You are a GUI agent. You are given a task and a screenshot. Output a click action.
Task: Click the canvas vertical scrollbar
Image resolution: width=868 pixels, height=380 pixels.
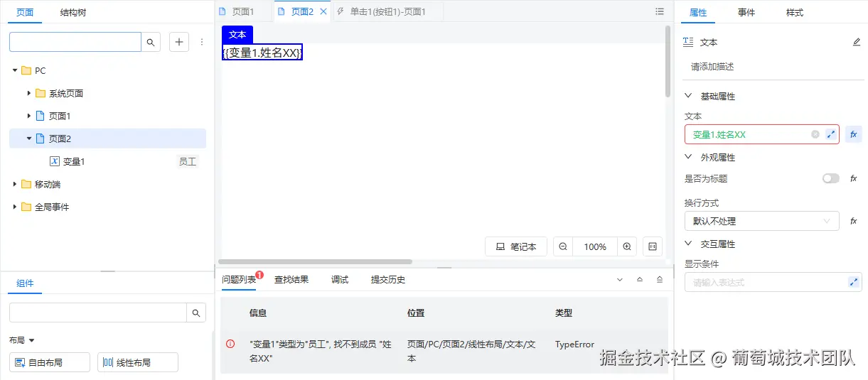pos(668,61)
